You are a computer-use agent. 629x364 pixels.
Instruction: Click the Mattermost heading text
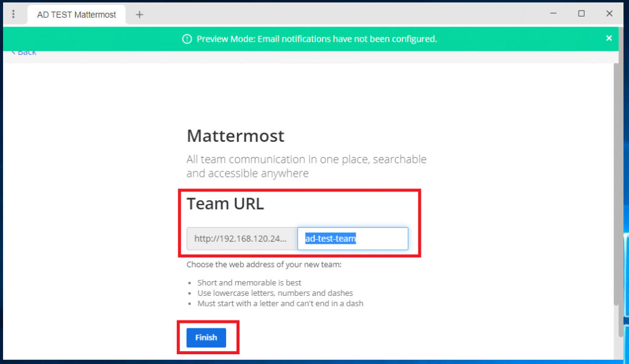tap(235, 136)
